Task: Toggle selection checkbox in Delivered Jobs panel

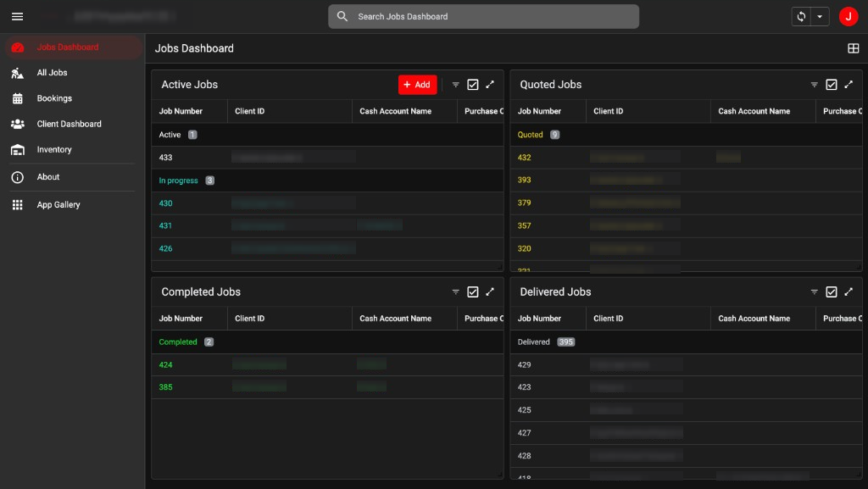Action: pyautogui.click(x=832, y=292)
